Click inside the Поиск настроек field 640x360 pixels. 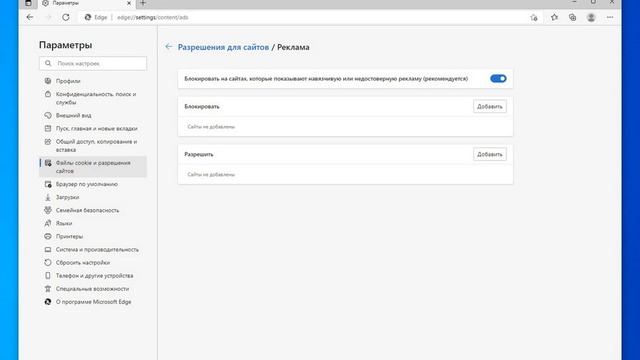93,63
